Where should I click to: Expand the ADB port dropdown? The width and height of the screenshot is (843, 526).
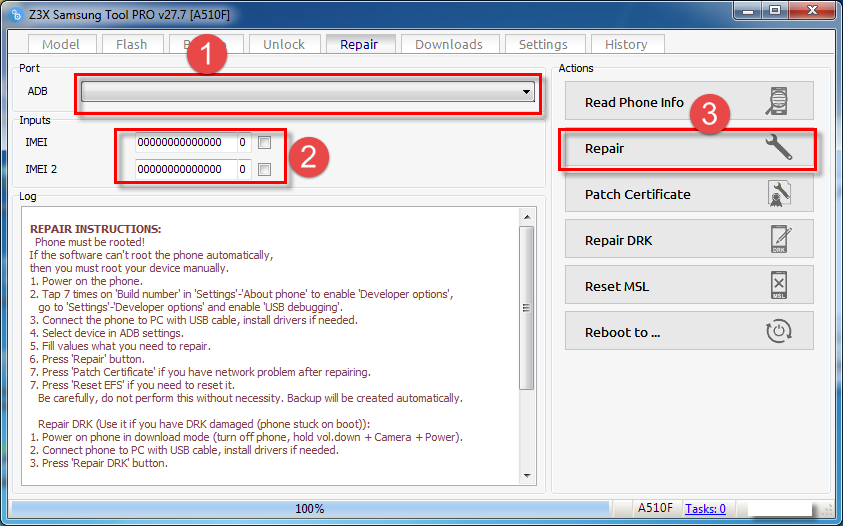pyautogui.click(x=526, y=92)
